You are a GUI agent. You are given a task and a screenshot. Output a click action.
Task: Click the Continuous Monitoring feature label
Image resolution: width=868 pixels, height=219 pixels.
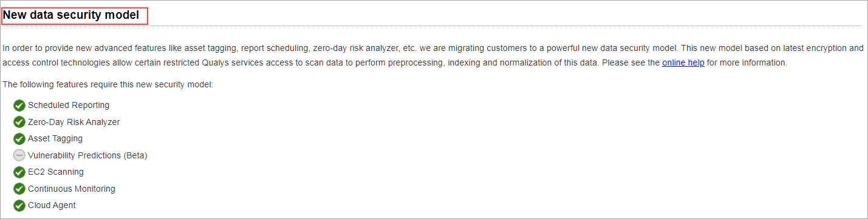click(x=72, y=189)
